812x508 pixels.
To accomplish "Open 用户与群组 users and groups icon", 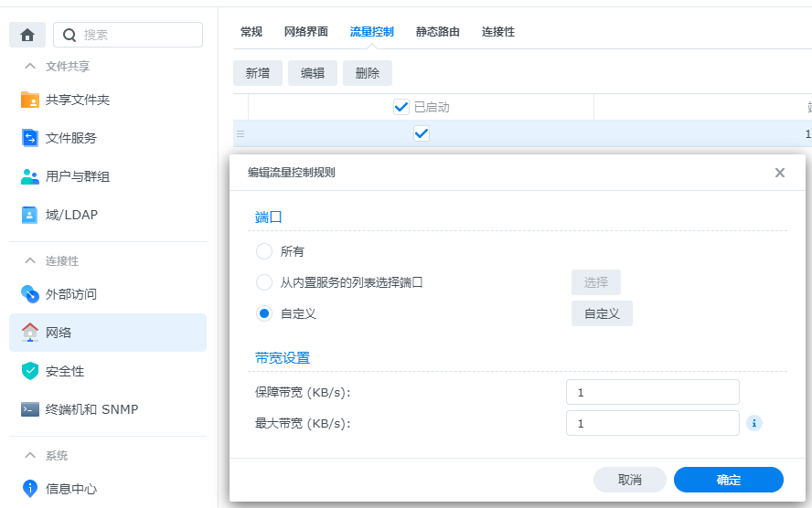I will (30, 176).
